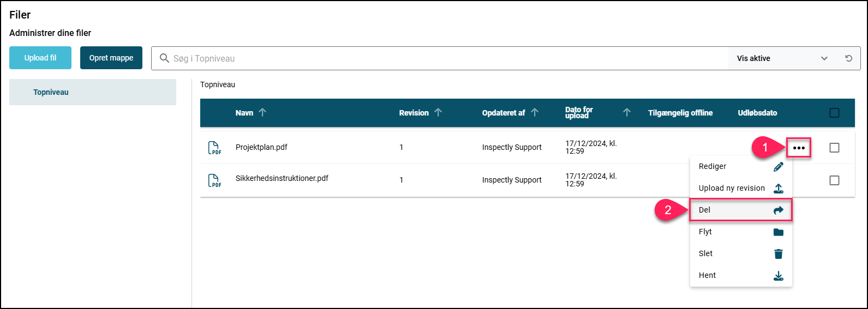The height and width of the screenshot is (309, 868).
Task: Click the Upload fil button
Action: click(x=40, y=58)
